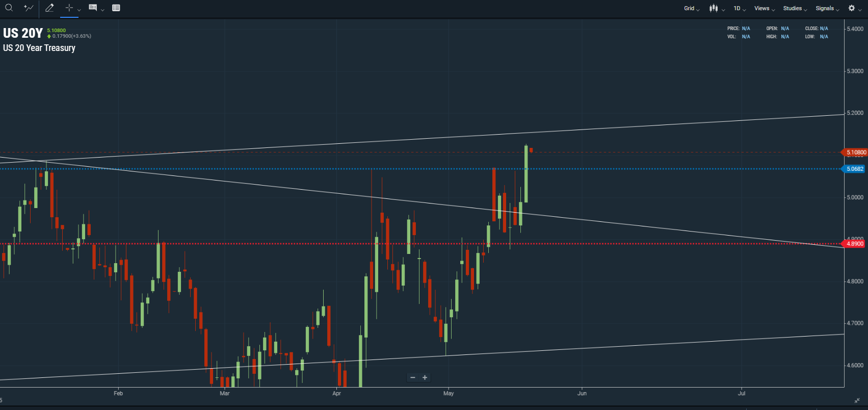Click the add comparison line-chart icon
This screenshot has height=410, width=868.
[x=29, y=8]
